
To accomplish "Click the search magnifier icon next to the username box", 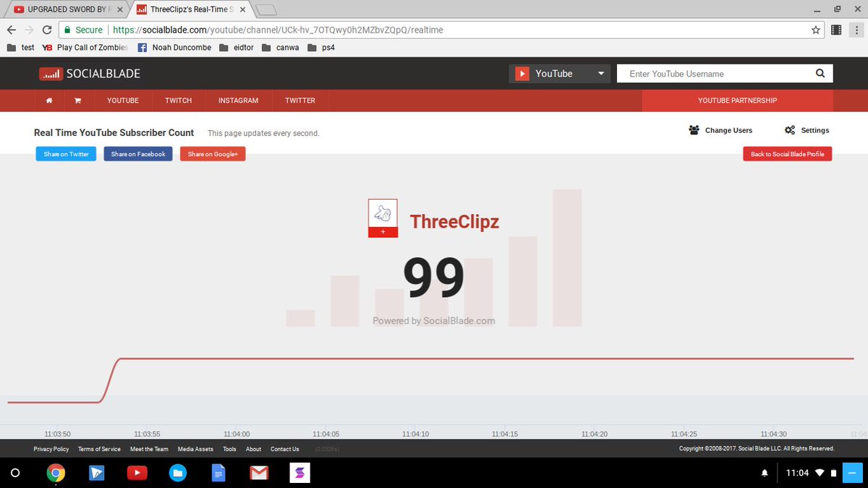I will coord(820,73).
